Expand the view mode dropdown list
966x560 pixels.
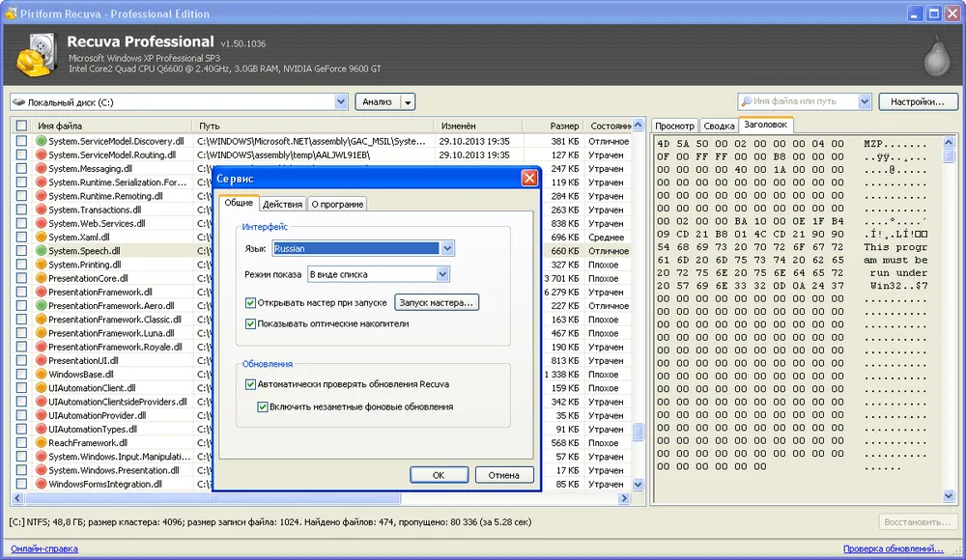[441, 275]
